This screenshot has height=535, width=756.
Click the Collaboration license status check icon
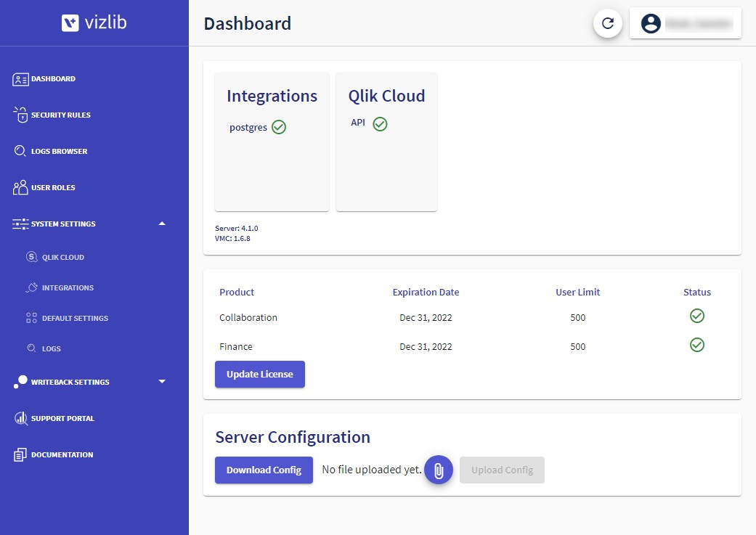(x=696, y=316)
